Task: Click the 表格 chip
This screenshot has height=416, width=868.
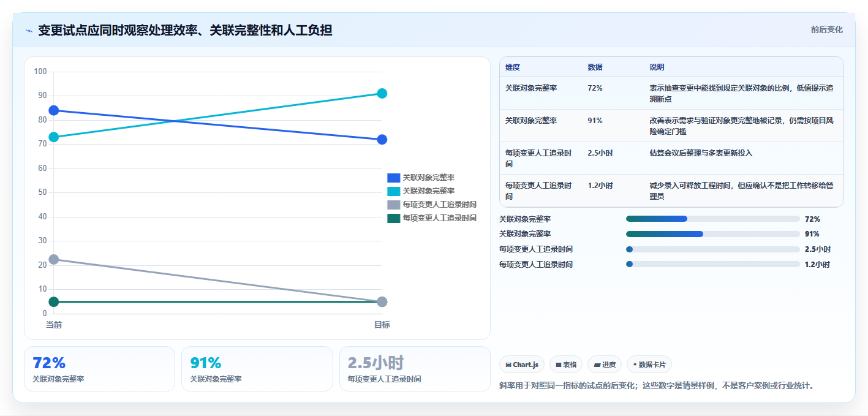Action: point(566,365)
